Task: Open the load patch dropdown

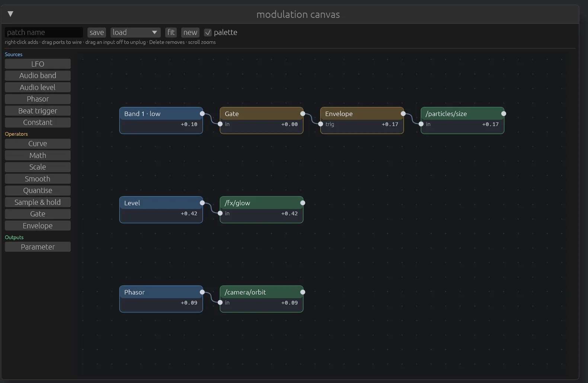Action: pos(135,32)
